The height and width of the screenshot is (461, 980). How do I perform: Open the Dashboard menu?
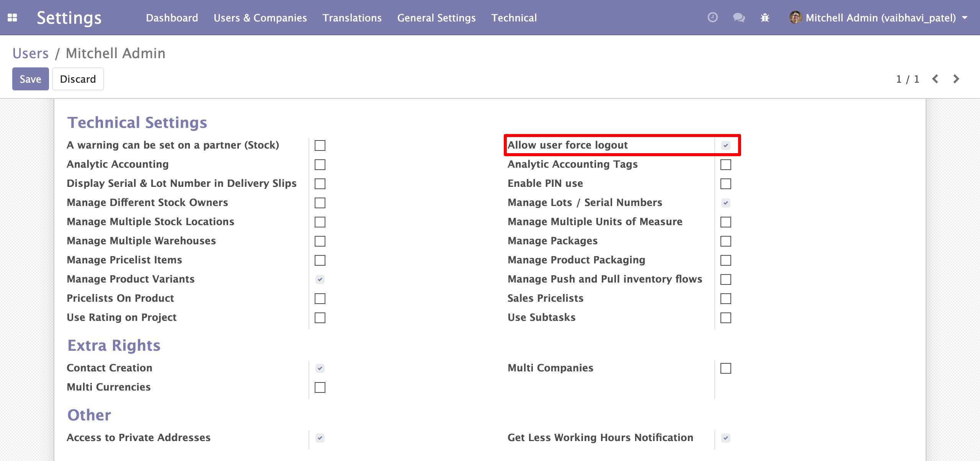coord(172,18)
